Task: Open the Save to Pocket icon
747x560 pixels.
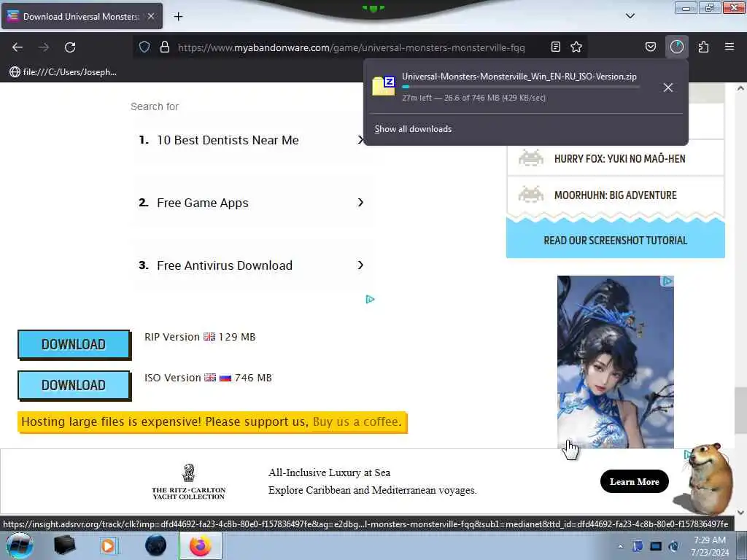Action: coord(650,47)
